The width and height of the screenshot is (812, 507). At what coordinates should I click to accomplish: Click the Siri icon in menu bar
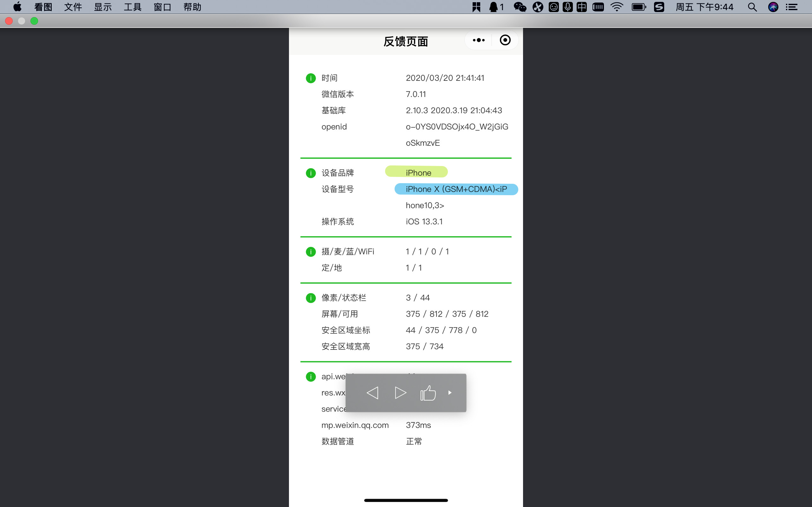point(773,7)
